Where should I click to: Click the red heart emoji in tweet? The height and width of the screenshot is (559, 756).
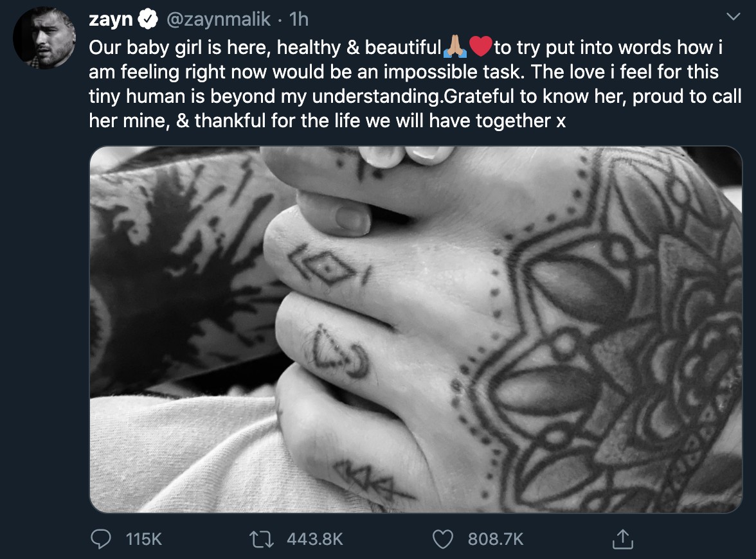tap(480, 47)
